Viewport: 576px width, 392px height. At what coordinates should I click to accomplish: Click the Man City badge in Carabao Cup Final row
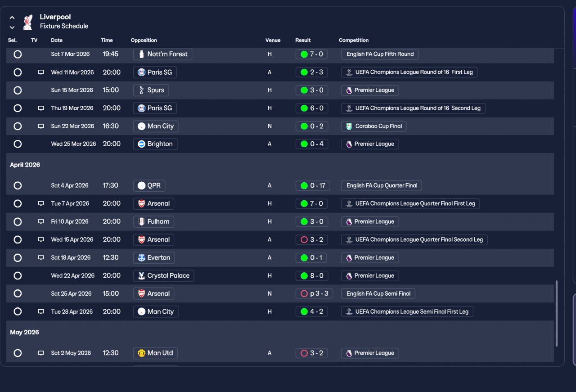click(141, 126)
